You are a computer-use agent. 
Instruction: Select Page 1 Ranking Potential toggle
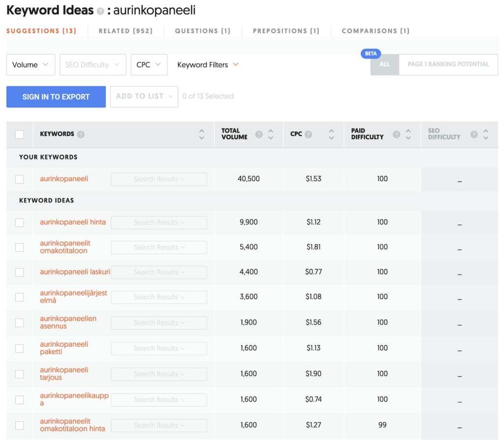coord(448,65)
